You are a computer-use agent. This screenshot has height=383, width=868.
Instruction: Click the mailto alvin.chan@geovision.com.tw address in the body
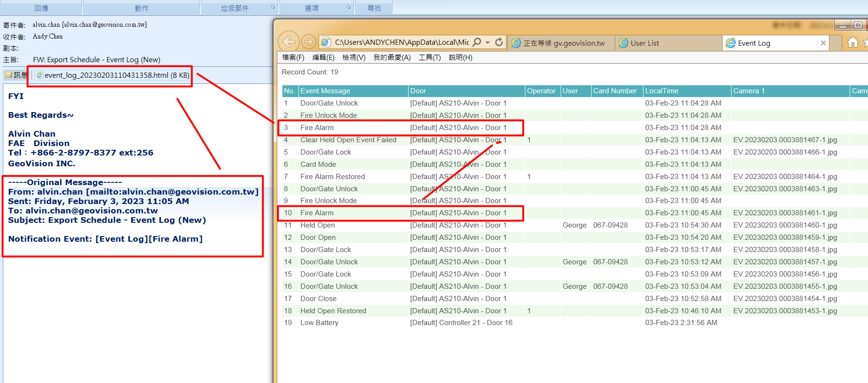tap(172, 192)
